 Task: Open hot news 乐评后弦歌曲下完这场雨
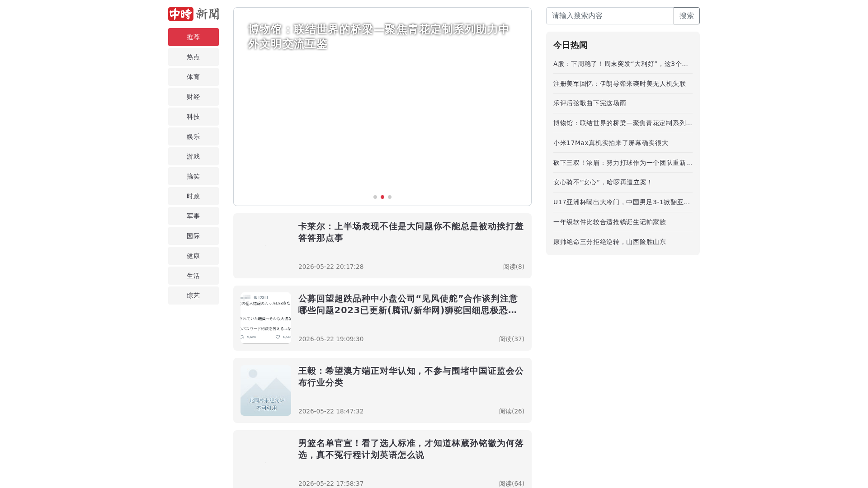(590, 103)
